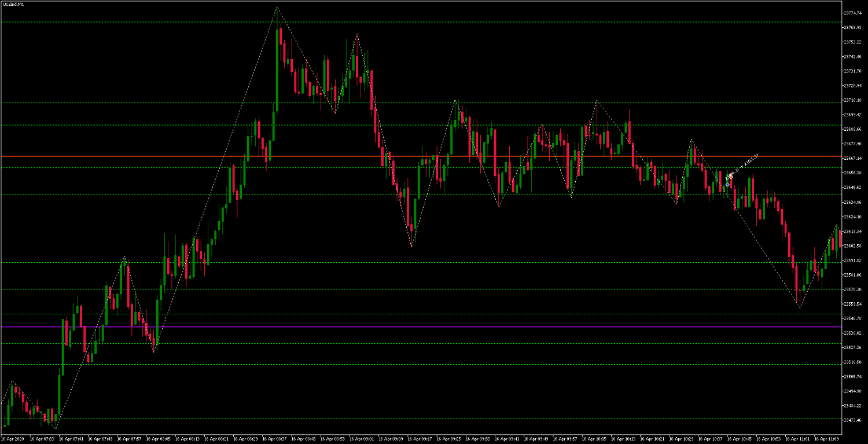Click price label 23656.38 on price scale
The height and width of the screenshot is (444, 868).
[x=853, y=173]
